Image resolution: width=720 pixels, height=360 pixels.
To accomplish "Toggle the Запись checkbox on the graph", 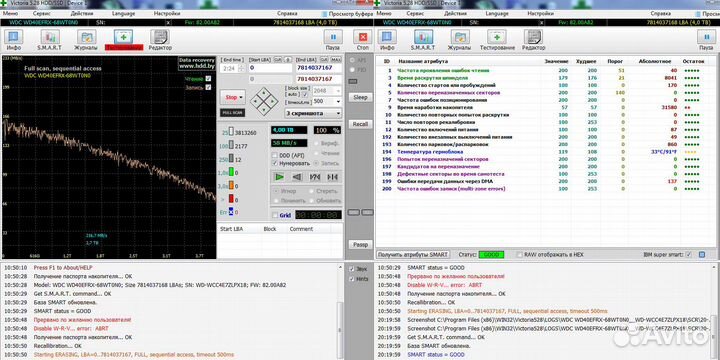I will click(x=208, y=87).
